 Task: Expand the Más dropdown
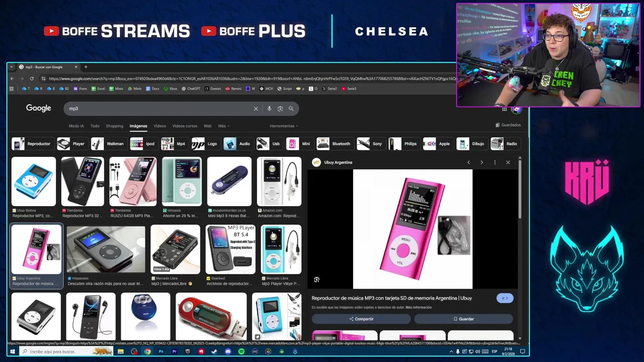[223, 126]
